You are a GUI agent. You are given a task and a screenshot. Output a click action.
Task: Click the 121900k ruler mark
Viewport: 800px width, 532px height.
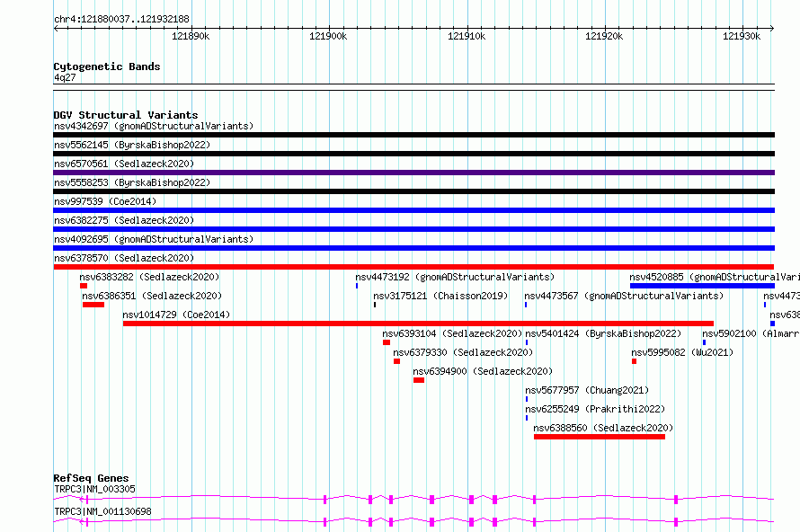(x=328, y=36)
